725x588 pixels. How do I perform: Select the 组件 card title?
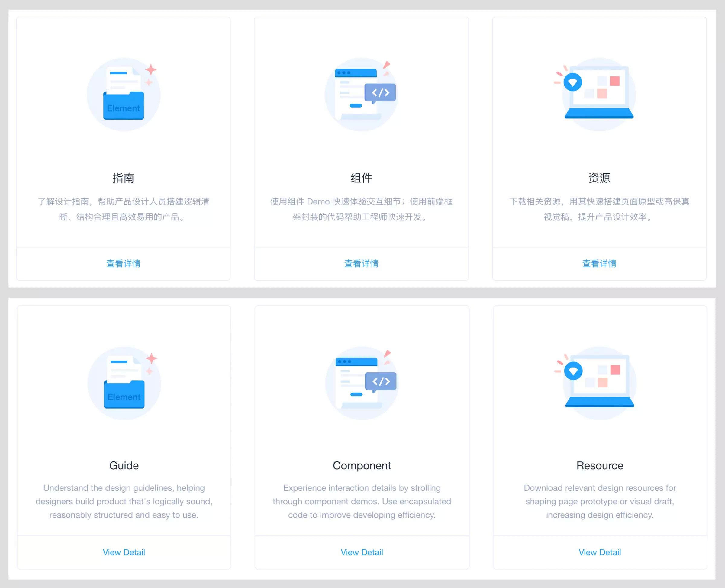[x=362, y=178]
